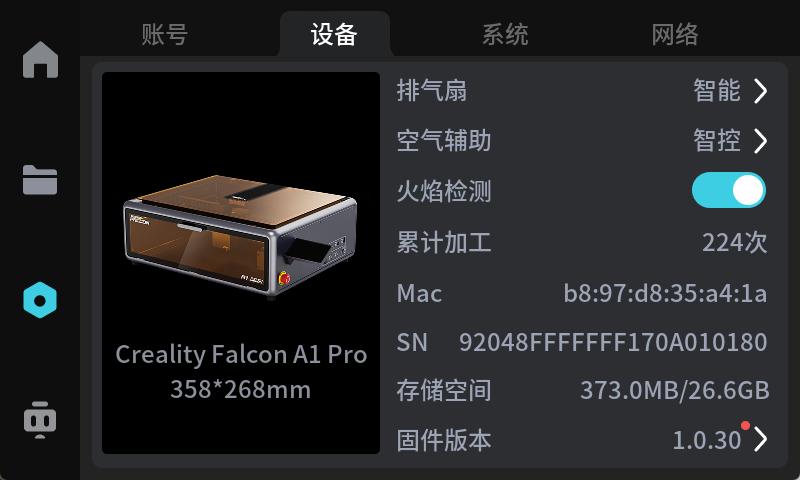Select the hexagon settings icon

click(x=40, y=300)
